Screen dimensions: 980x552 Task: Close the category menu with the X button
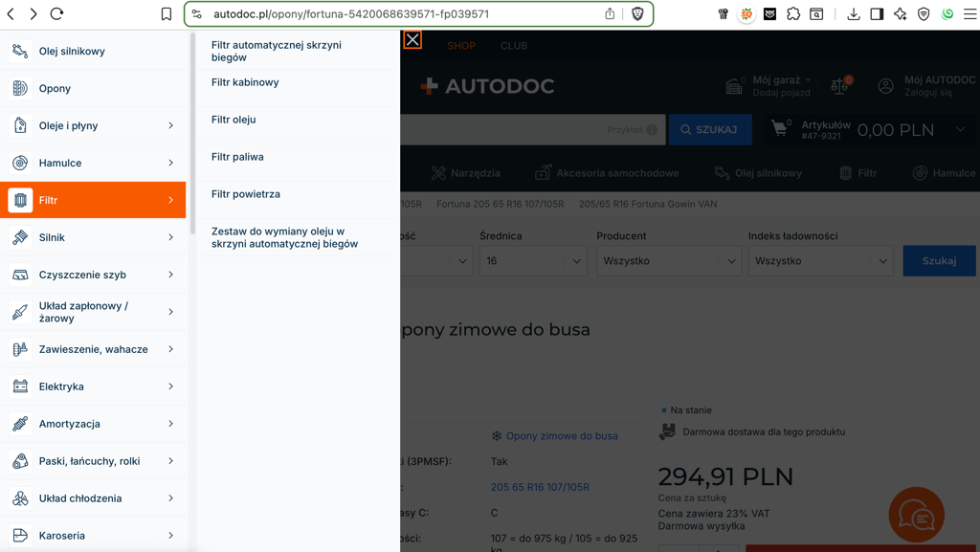click(412, 40)
